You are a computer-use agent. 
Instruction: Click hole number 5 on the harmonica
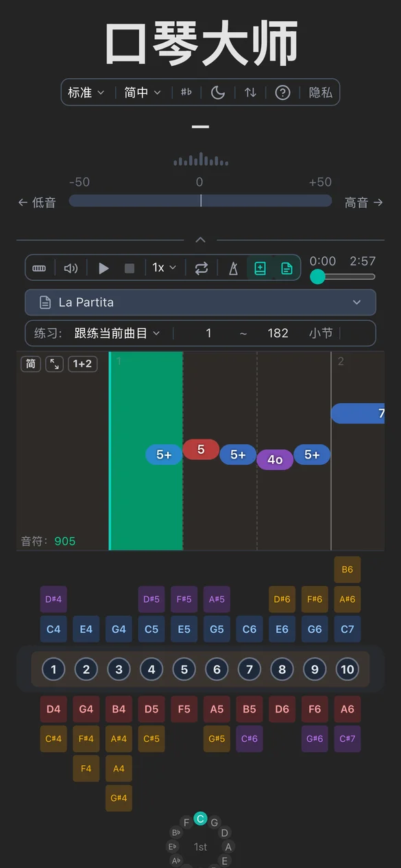point(184,669)
